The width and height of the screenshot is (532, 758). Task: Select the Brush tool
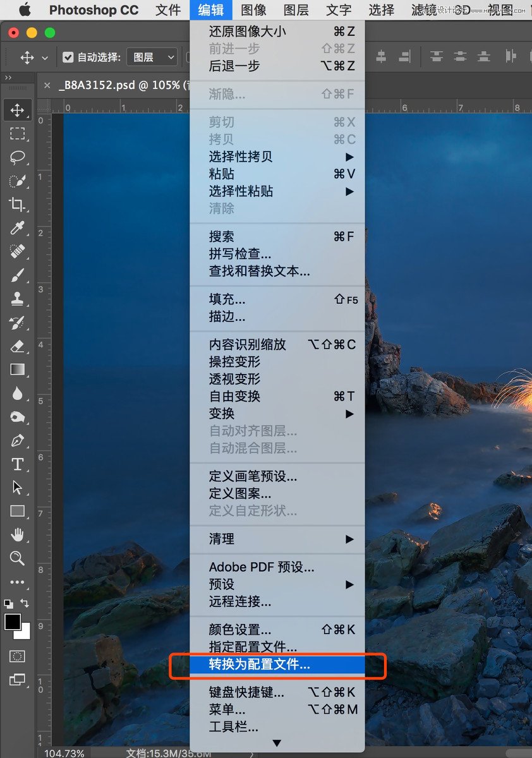coord(17,275)
